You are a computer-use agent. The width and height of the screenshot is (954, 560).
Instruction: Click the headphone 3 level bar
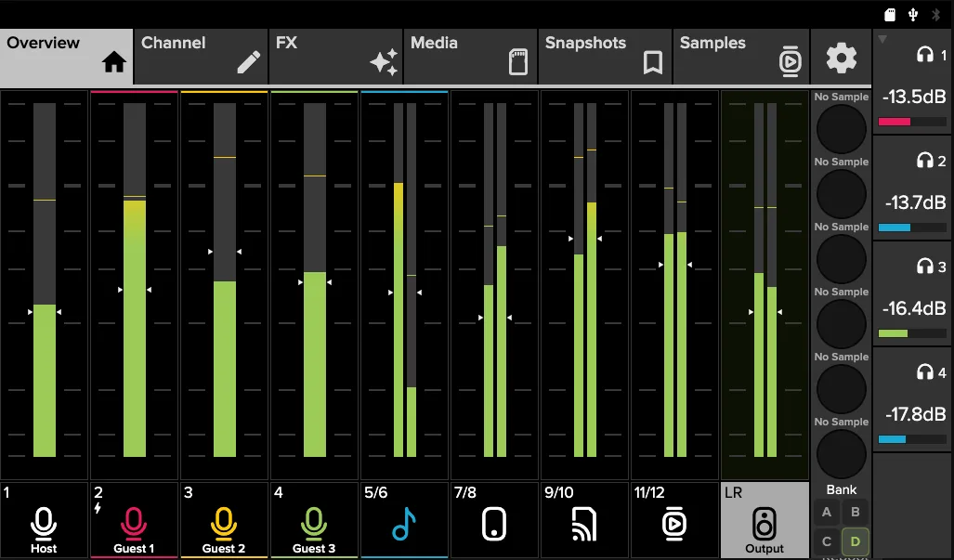click(x=912, y=333)
